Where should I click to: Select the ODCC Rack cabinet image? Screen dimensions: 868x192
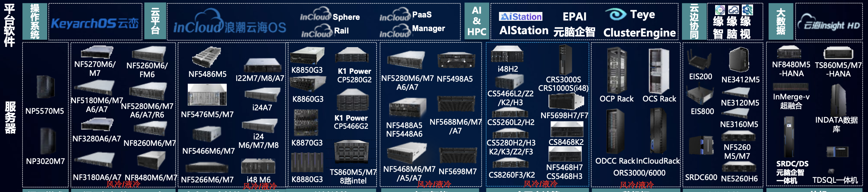click(x=615, y=132)
